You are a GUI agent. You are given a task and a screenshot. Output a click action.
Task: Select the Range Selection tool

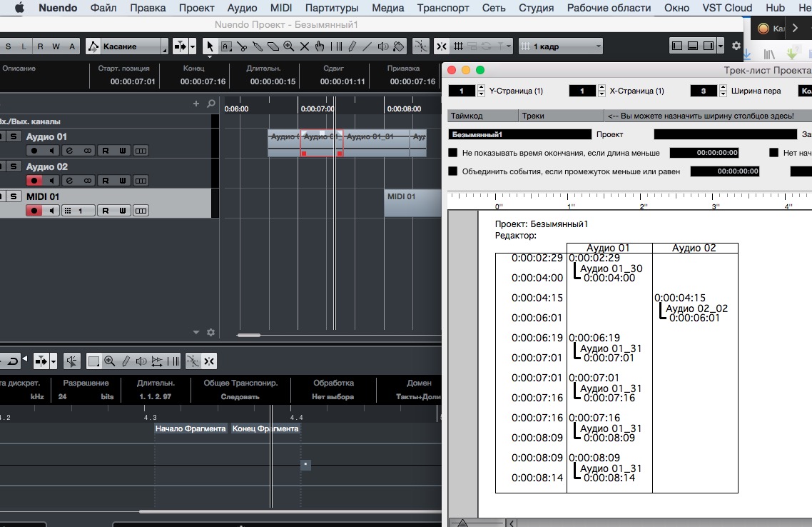pos(225,46)
